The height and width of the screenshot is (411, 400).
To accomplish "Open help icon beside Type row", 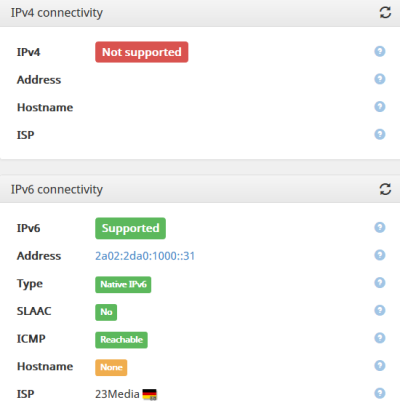I will [x=380, y=283].
